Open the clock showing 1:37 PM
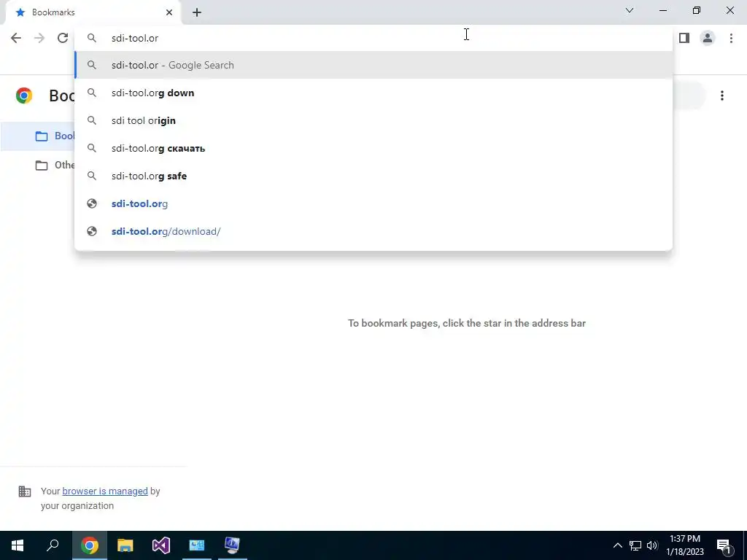Image resolution: width=747 pixels, height=560 pixels. 684,545
